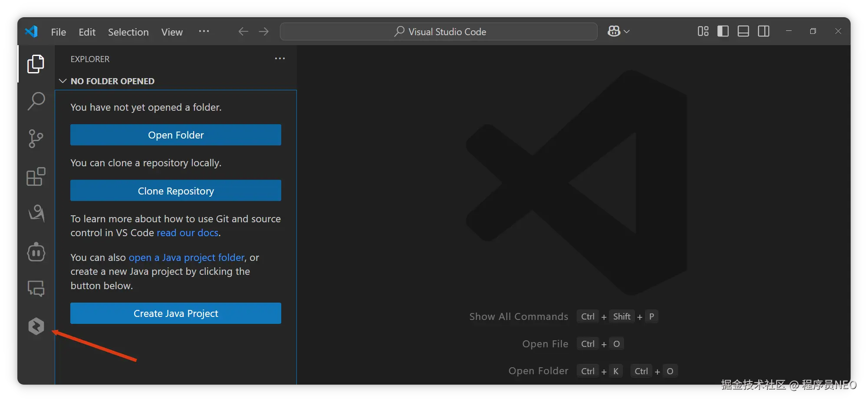
Task: Minimize the VS Code window
Action: pos(789,31)
